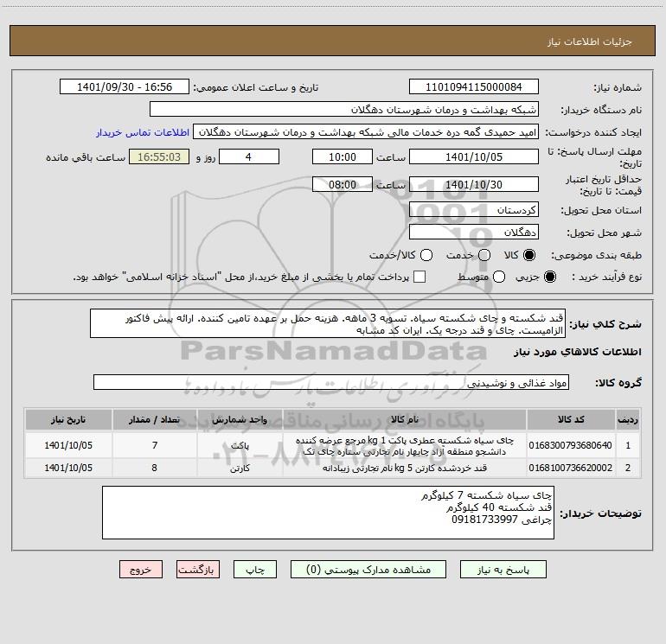The width and height of the screenshot is (666, 644).
Task: Open مشاهده مدارک پیوستی (0) button
Action: [x=368, y=570]
